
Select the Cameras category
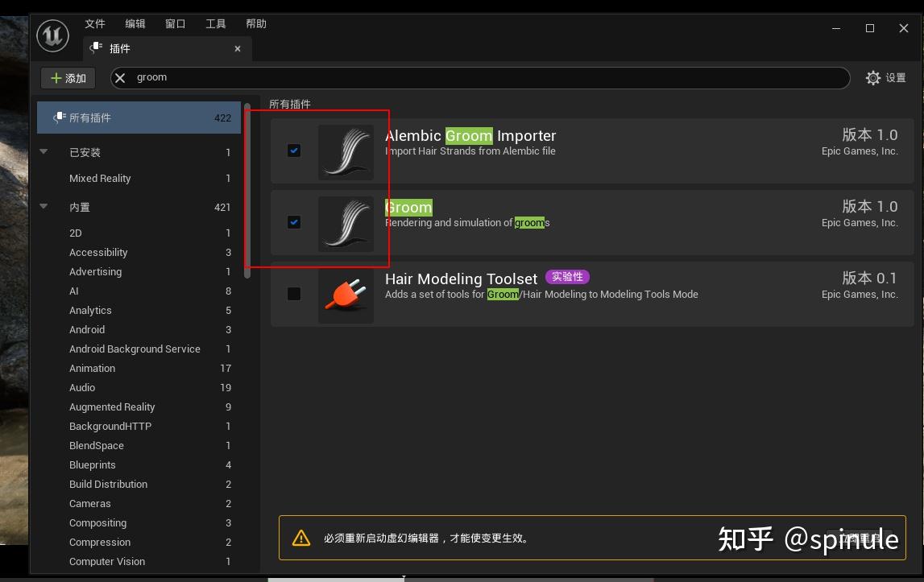pyautogui.click(x=139, y=504)
